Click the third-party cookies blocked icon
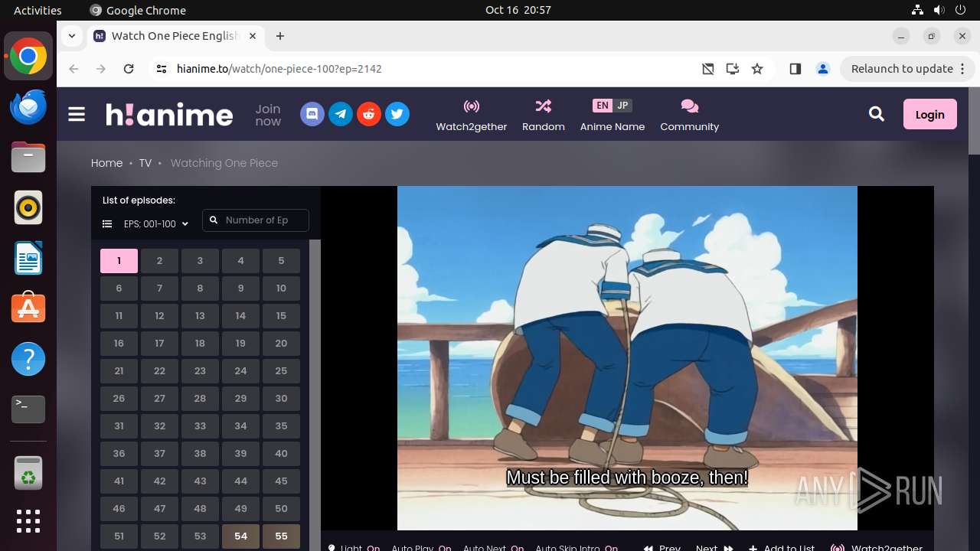 (708, 69)
